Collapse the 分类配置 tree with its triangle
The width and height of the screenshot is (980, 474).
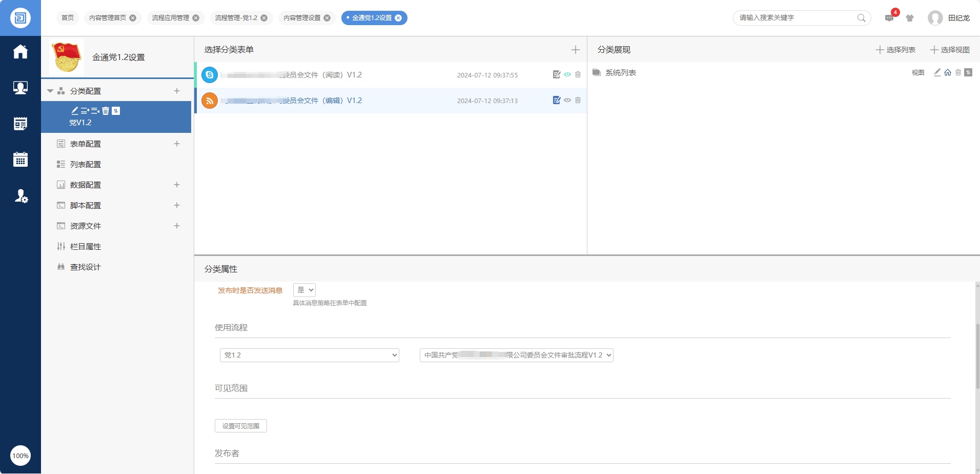pyautogui.click(x=50, y=91)
